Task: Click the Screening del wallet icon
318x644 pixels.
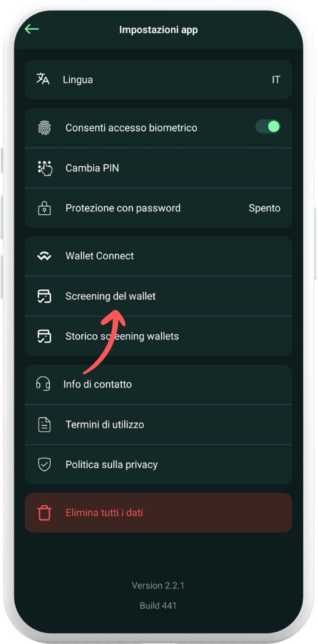Action: click(44, 296)
